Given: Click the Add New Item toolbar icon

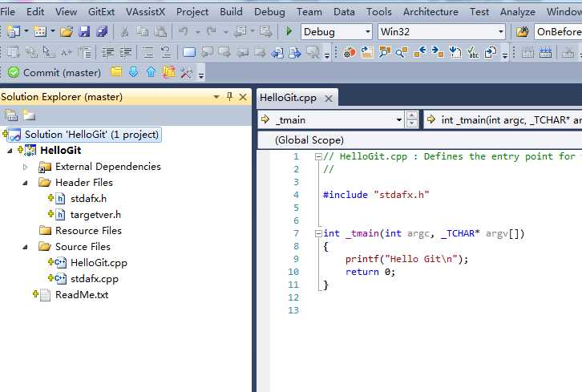Looking at the screenshot, I should (40, 32).
